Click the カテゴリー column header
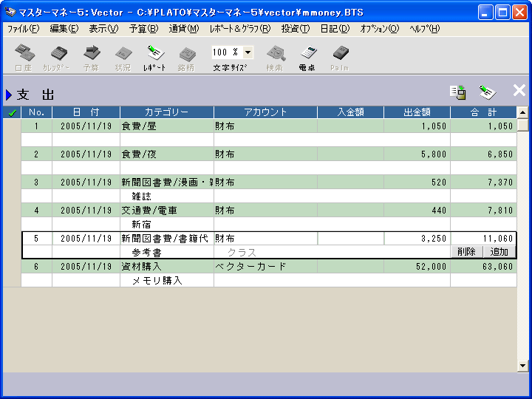 click(x=166, y=112)
